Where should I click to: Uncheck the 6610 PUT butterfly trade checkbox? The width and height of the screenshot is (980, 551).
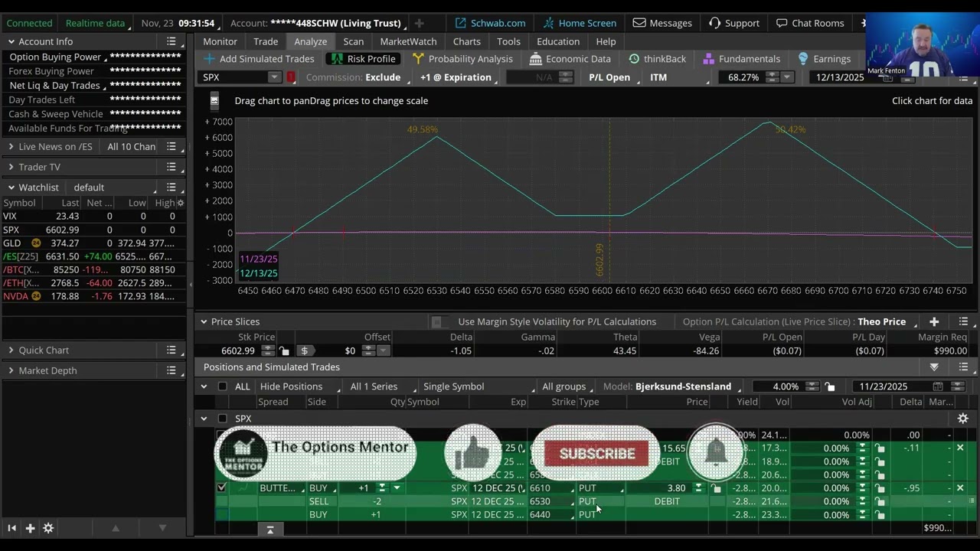point(221,487)
